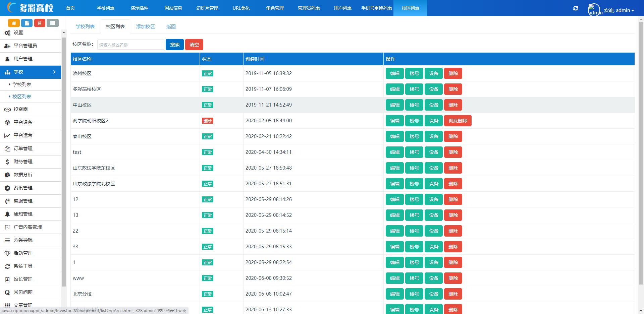Click the 投资商 handshake icon
This screenshot has height=314, width=644.
[x=7, y=110]
